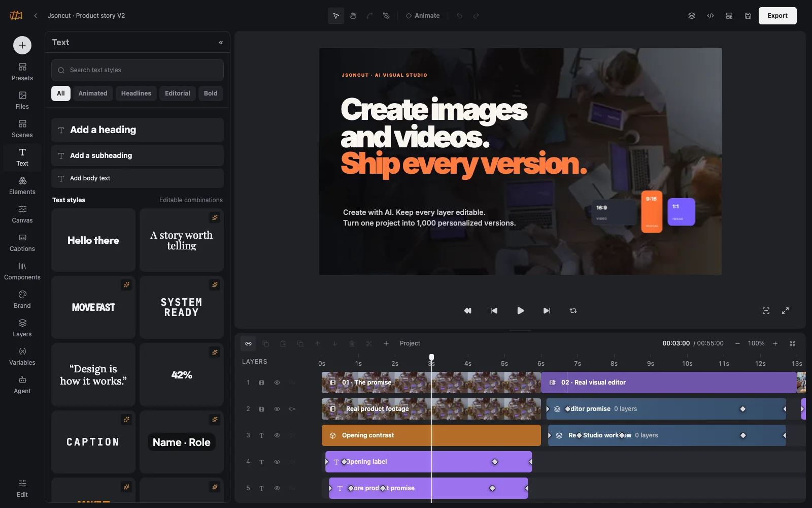Screen dimensions: 812x508
Task: Toggle visibility of layer 1
Action: pos(277,383)
